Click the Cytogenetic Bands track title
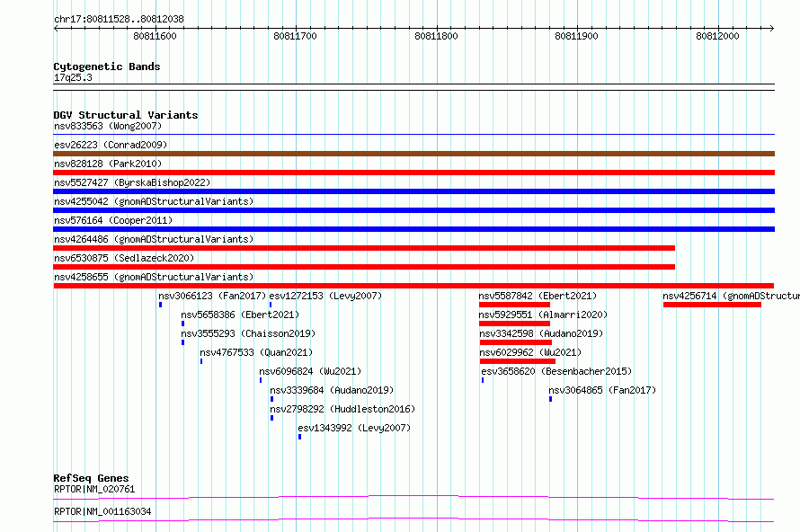The image size is (800, 532). coord(107,66)
